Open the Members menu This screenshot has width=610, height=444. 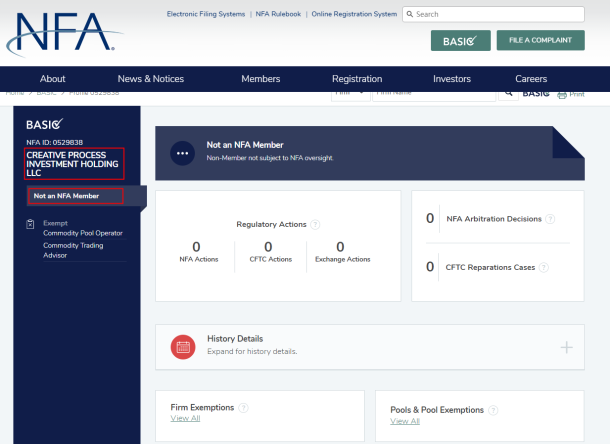click(x=261, y=79)
